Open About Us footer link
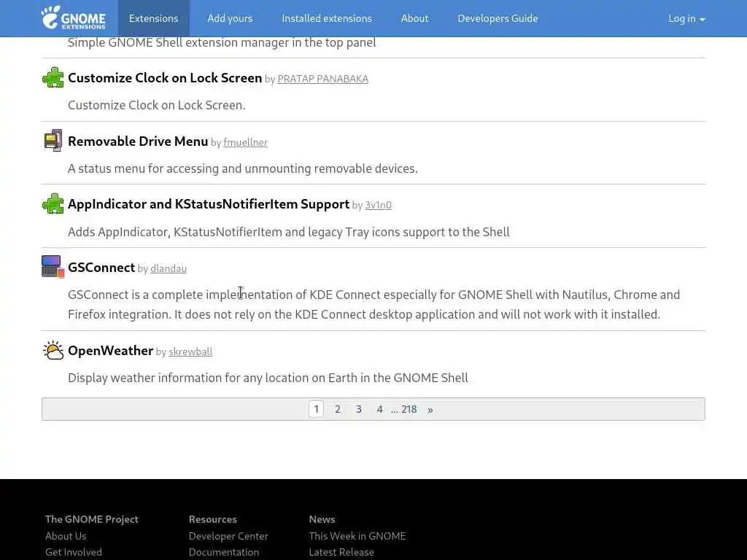747x560 pixels. click(66, 536)
